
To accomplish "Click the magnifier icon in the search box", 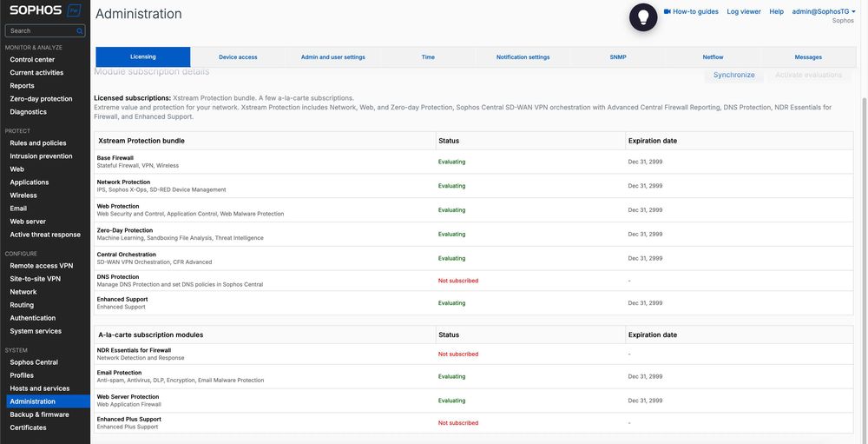I will click(x=80, y=31).
